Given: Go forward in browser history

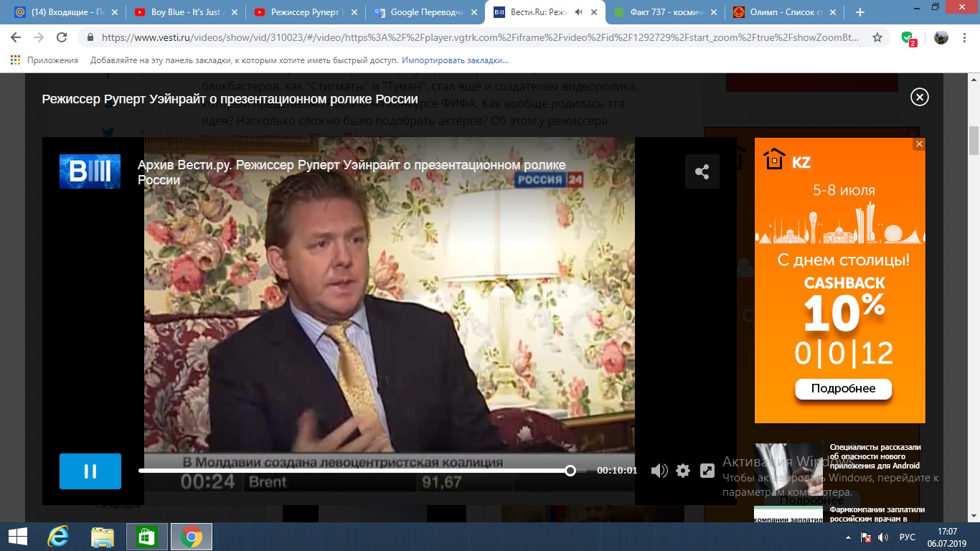Looking at the screenshot, I should (x=39, y=37).
